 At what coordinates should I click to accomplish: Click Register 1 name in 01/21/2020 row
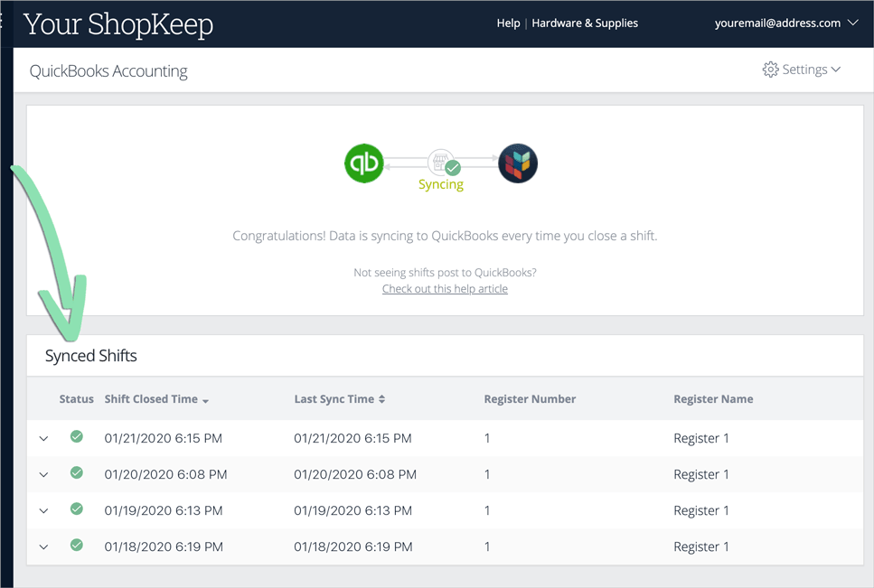701,439
